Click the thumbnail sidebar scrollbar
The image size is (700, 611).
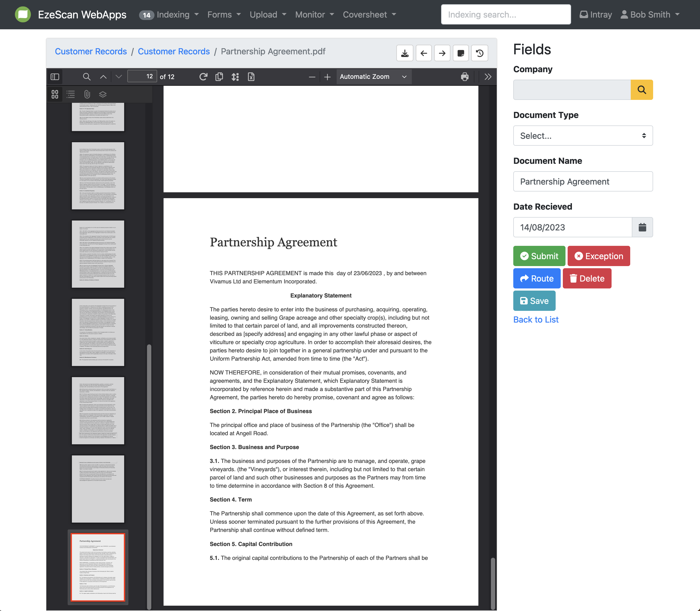(x=149, y=477)
